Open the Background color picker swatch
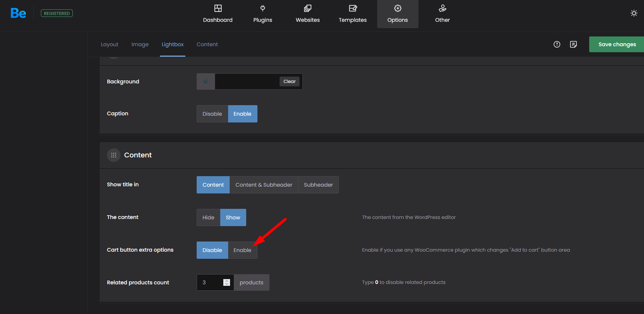 point(206,82)
